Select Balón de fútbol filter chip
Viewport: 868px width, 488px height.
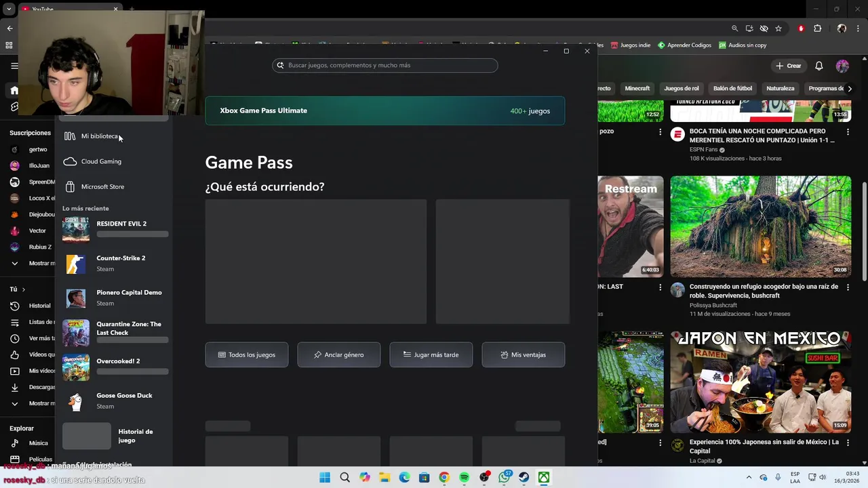[x=733, y=88]
